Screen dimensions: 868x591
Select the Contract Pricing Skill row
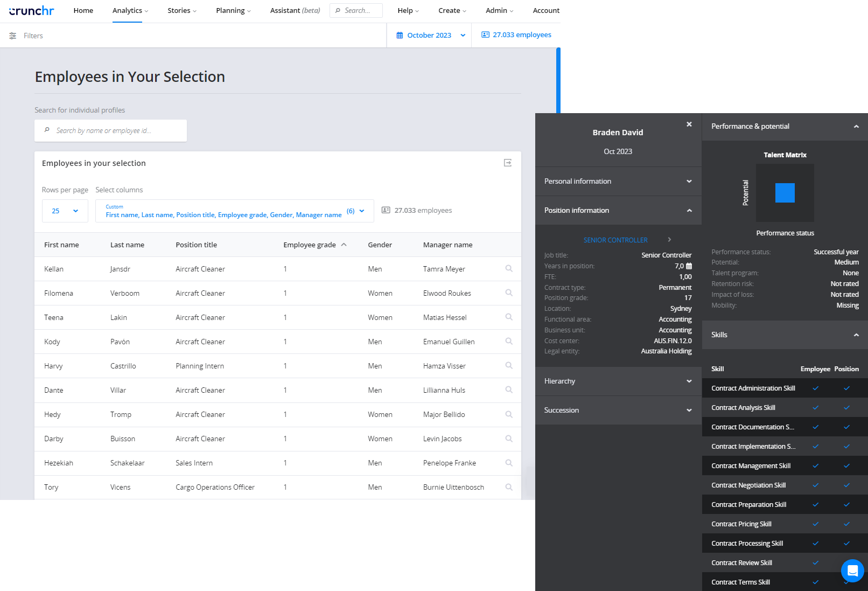point(785,524)
